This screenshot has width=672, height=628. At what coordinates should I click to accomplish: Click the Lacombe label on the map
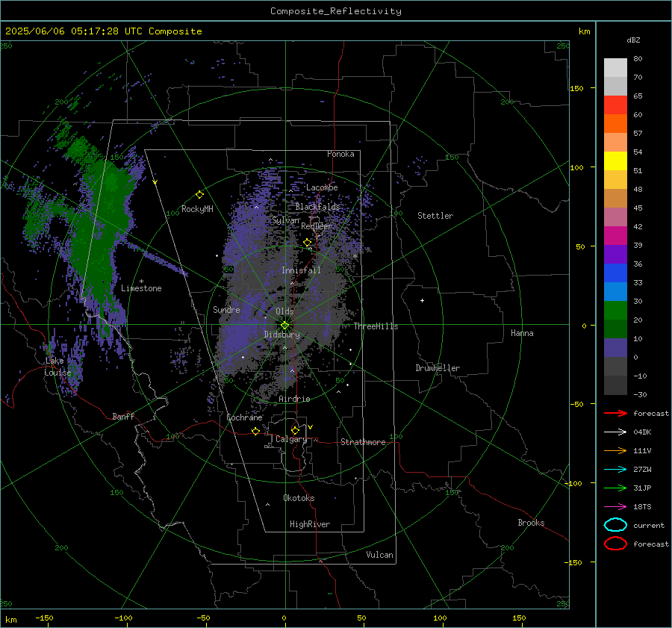pos(322,187)
